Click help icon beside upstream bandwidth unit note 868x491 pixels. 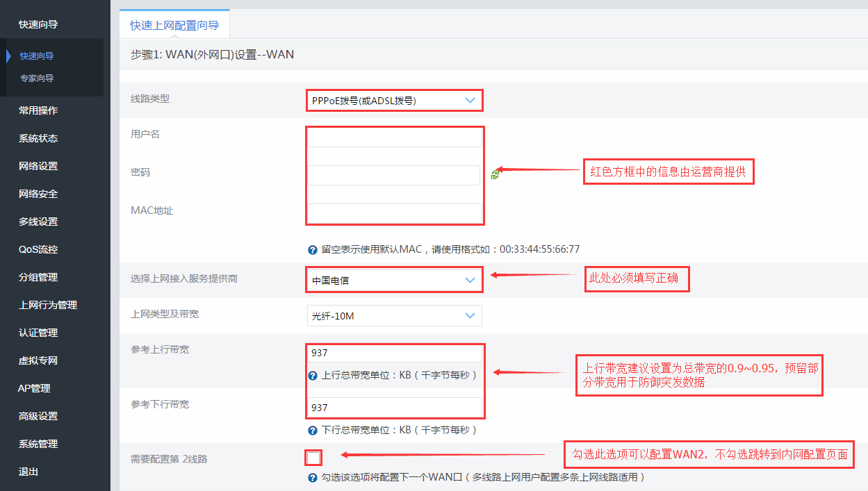click(x=313, y=375)
